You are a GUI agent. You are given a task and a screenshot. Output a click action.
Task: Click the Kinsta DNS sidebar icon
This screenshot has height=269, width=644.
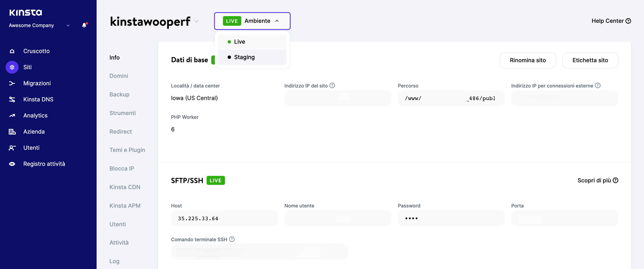pyautogui.click(x=12, y=99)
